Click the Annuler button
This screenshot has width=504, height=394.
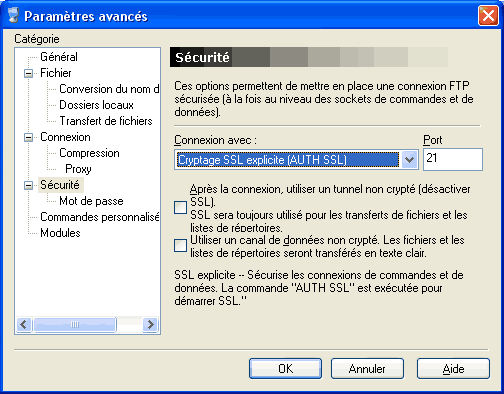tap(367, 369)
